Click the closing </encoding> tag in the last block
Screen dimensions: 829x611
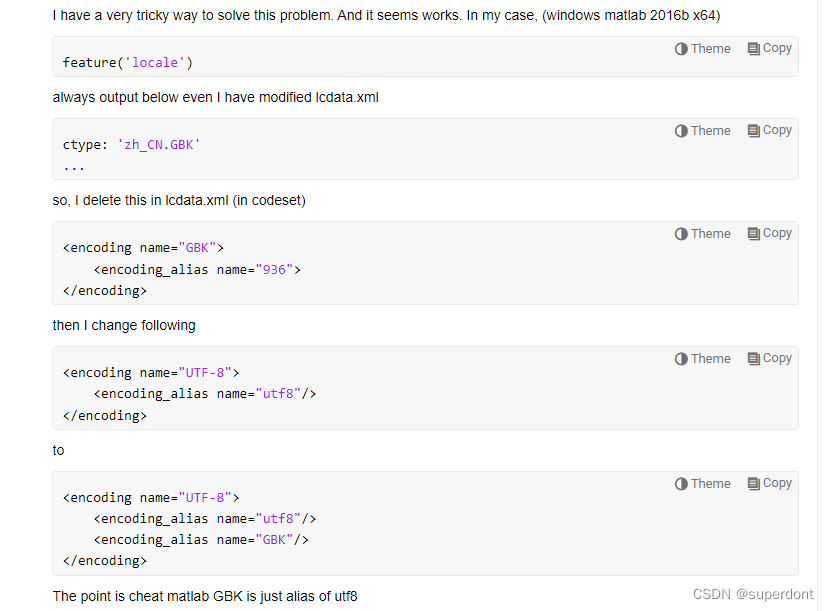(x=105, y=561)
